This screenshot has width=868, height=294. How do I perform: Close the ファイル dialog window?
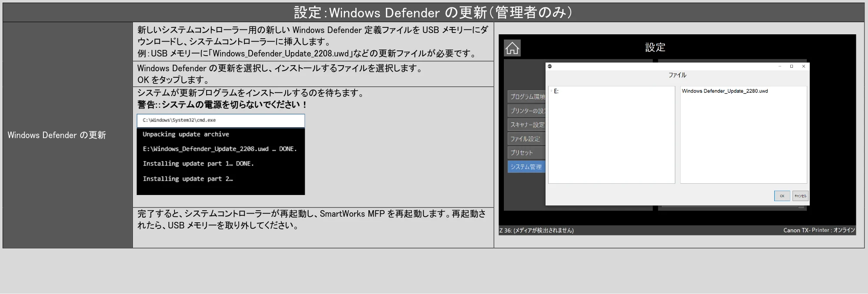click(x=803, y=66)
